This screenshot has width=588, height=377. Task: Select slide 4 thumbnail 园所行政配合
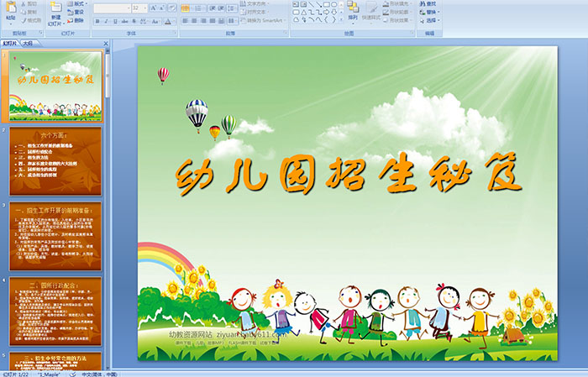click(55, 311)
